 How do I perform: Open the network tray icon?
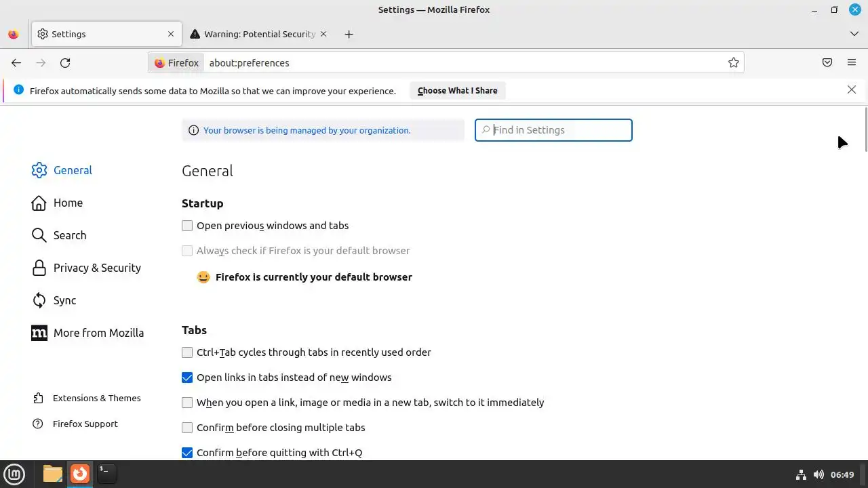pos(801,474)
